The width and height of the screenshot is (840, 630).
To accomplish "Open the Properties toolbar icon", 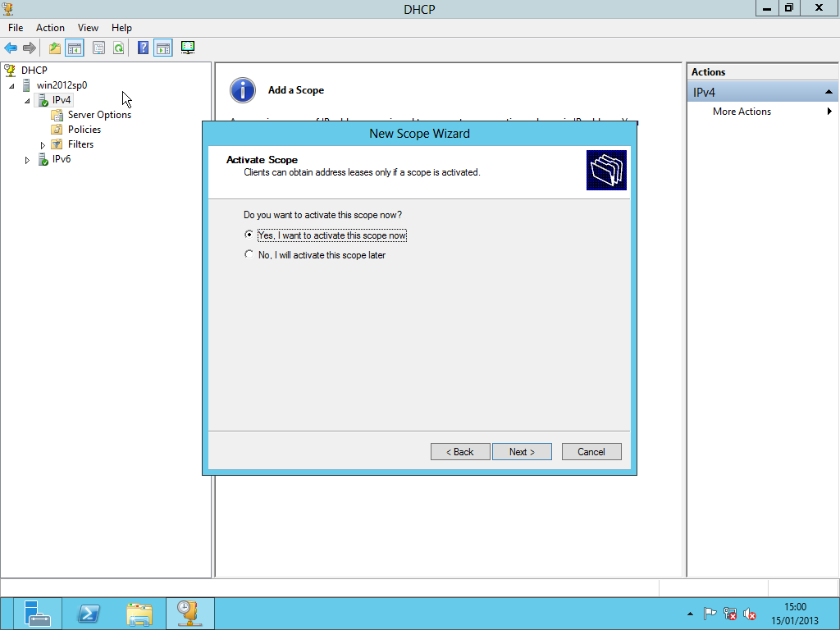I will [98, 48].
